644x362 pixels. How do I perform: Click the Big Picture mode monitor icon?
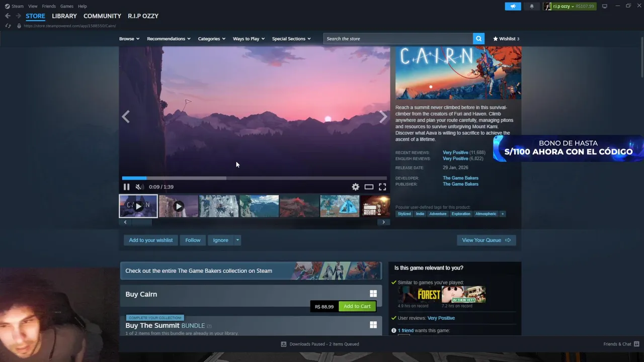coord(604,6)
